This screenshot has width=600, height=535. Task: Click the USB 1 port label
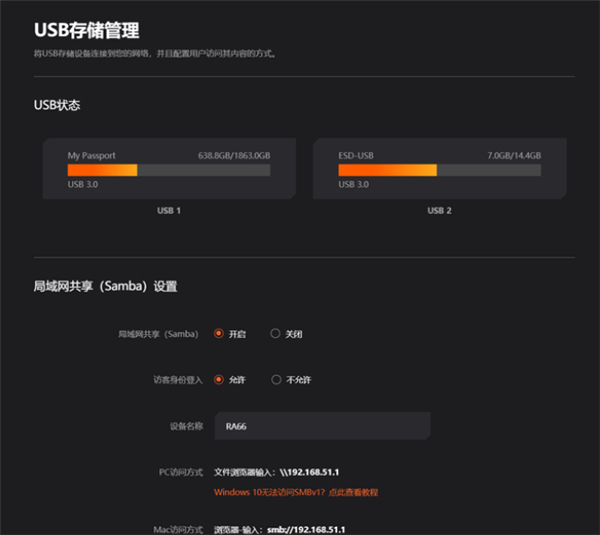point(168,210)
